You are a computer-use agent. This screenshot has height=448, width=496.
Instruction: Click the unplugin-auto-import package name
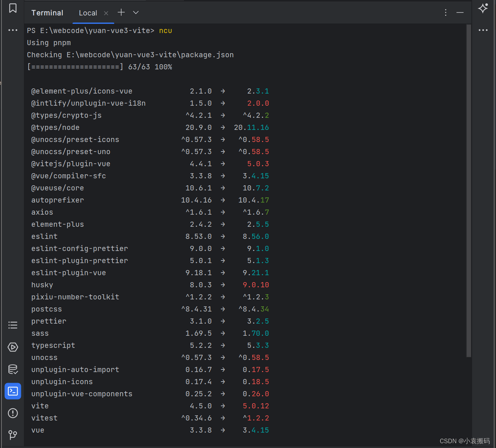[75, 369]
